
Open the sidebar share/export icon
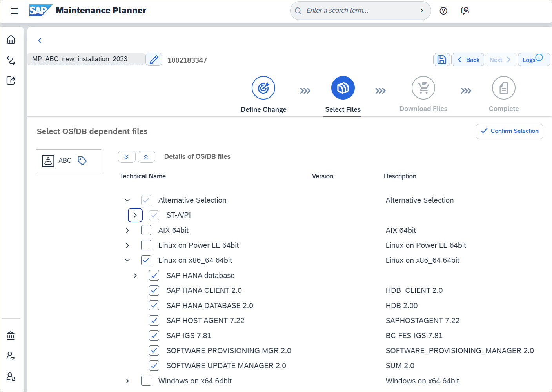11,80
